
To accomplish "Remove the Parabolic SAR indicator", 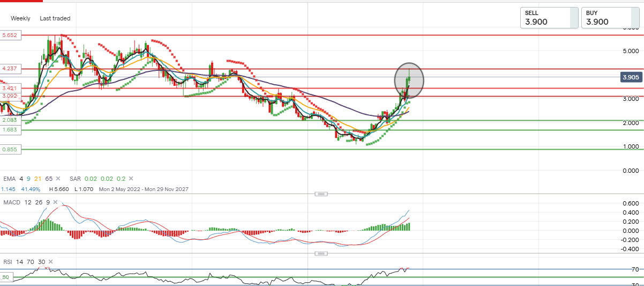I will point(131,178).
